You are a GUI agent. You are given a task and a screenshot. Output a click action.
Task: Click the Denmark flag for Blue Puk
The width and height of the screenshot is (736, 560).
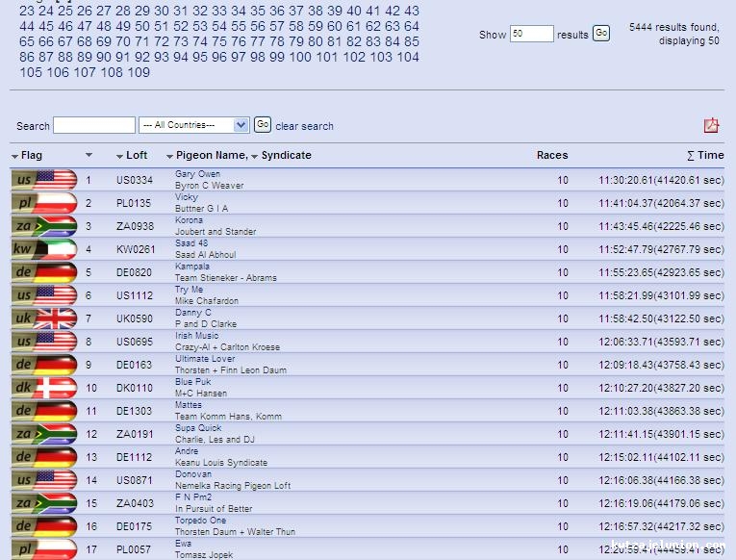[x=44, y=388]
